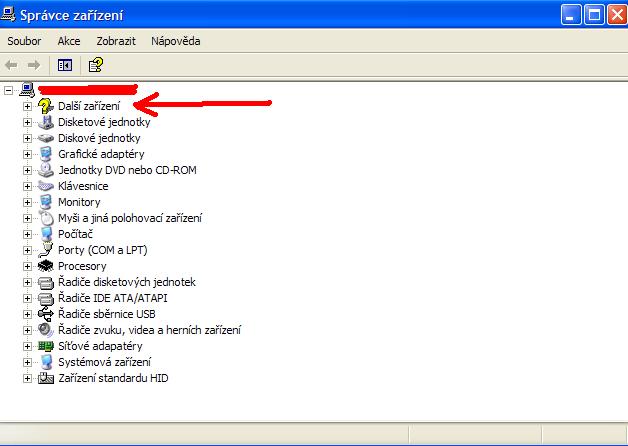Click the Řadiče disketových jednotek icon
This screenshot has height=446, width=628.
[46, 283]
